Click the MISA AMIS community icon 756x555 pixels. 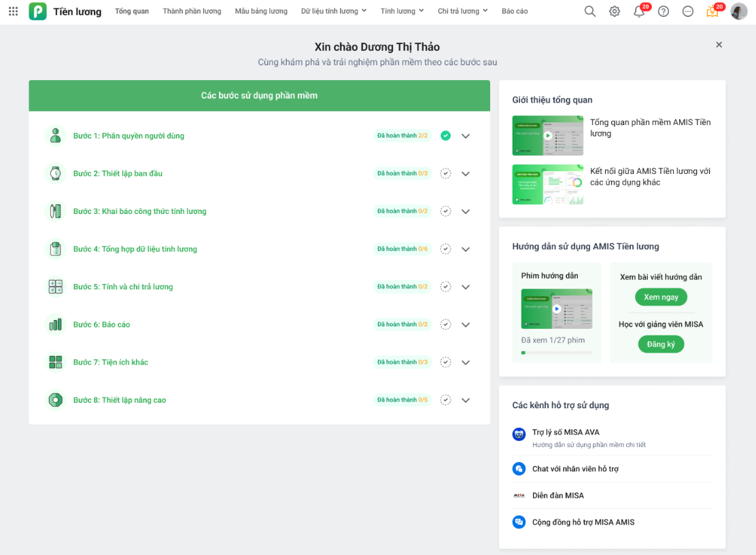click(x=519, y=522)
